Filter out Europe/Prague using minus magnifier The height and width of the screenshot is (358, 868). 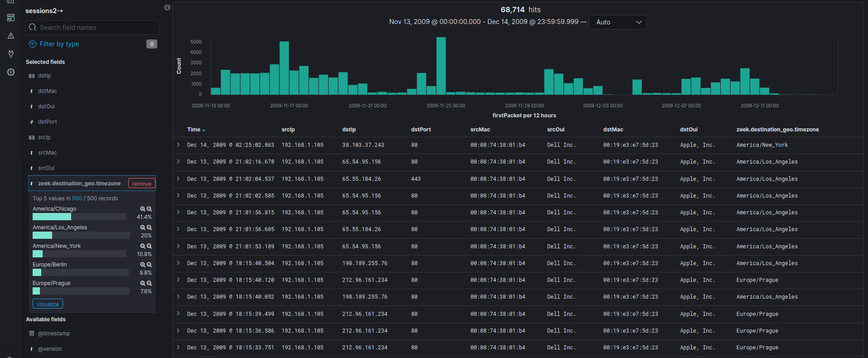pos(149,283)
